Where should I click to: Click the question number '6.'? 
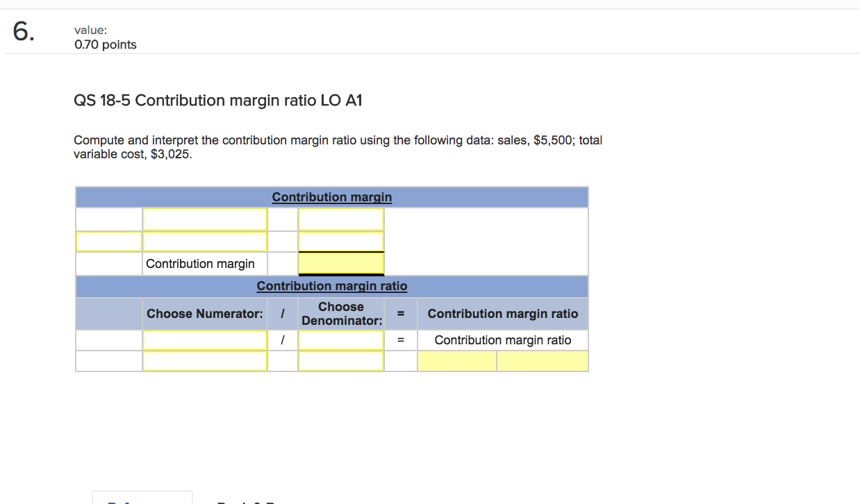(x=22, y=33)
